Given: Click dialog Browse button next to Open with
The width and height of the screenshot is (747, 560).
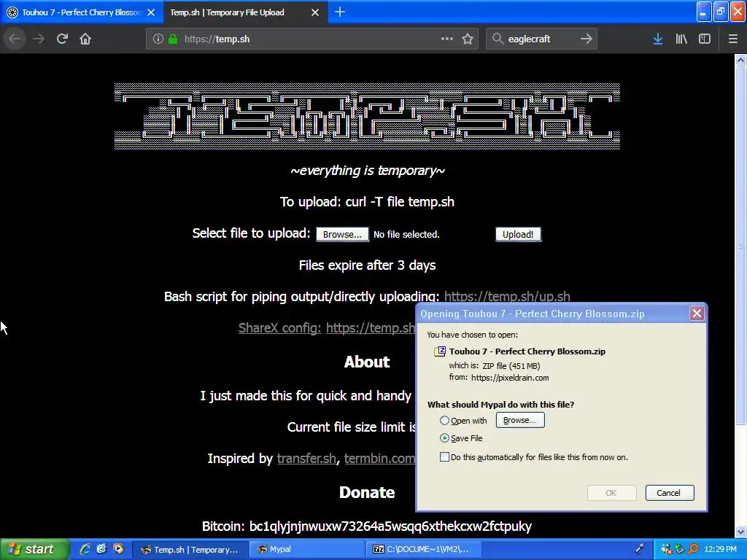Looking at the screenshot, I should (520, 420).
